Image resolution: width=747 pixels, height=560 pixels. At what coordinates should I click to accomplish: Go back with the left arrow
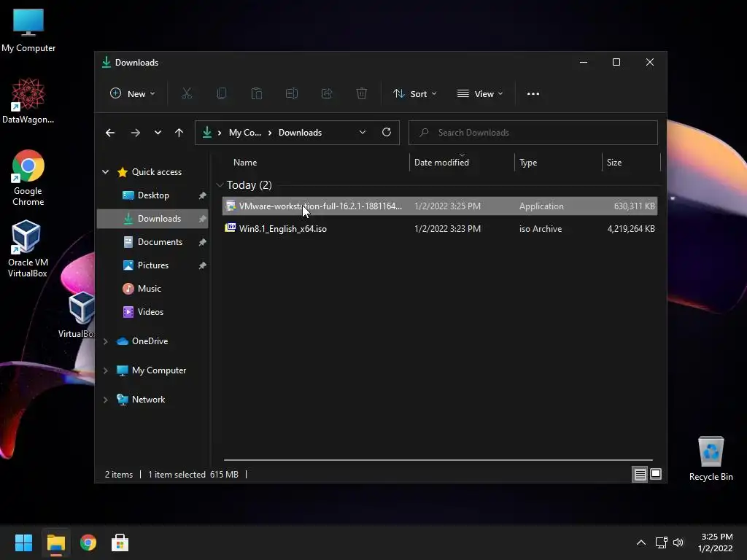(110, 133)
